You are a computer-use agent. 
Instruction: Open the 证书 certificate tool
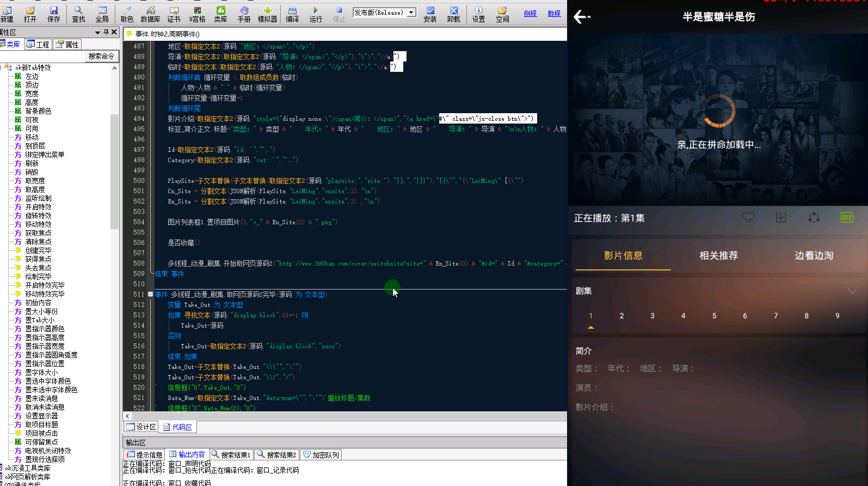click(x=174, y=14)
